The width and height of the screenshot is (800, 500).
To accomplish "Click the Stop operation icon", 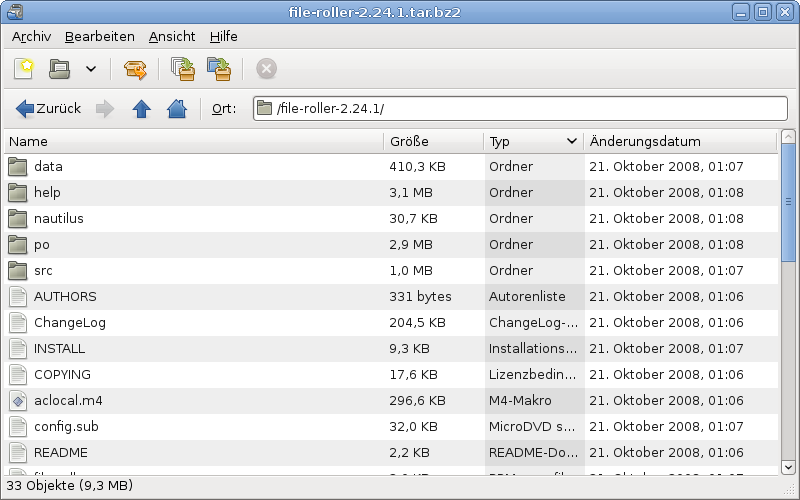I will (x=266, y=69).
